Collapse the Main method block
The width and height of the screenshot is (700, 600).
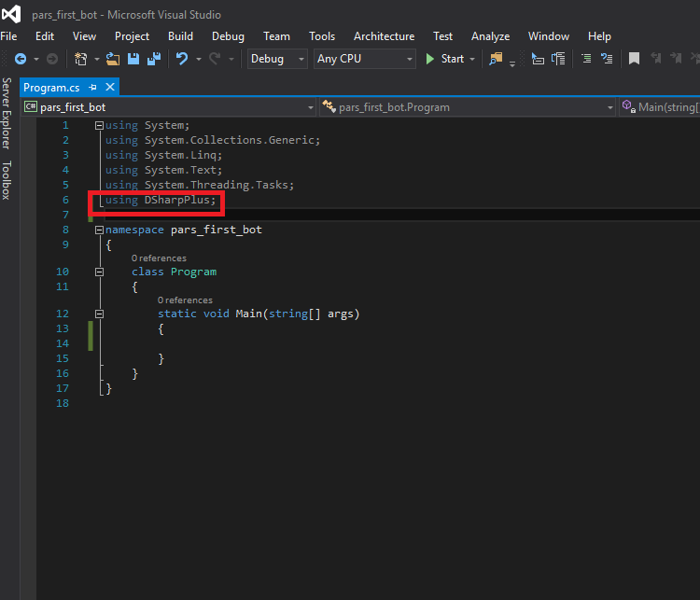pos(99,314)
